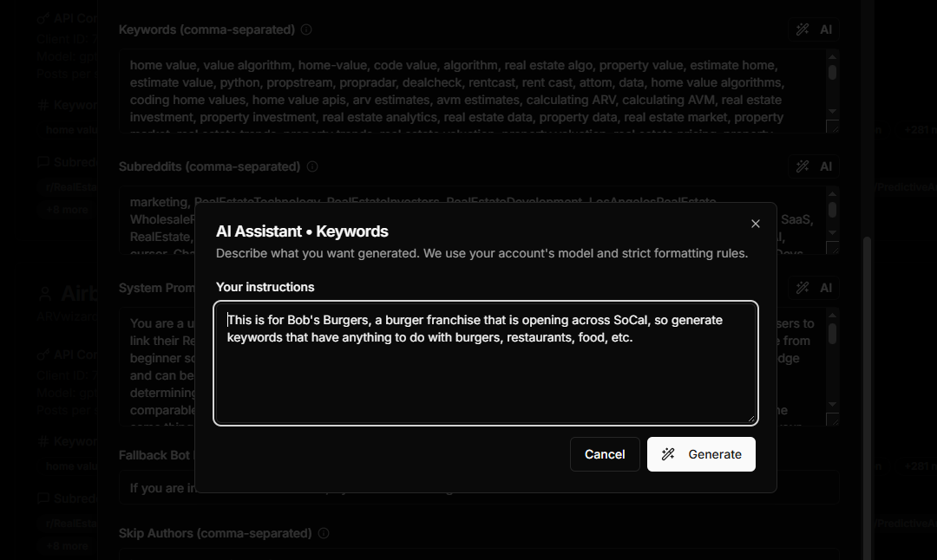This screenshot has width=937, height=560.
Task: Close the AI Assistant dialog with X
Action: click(755, 224)
